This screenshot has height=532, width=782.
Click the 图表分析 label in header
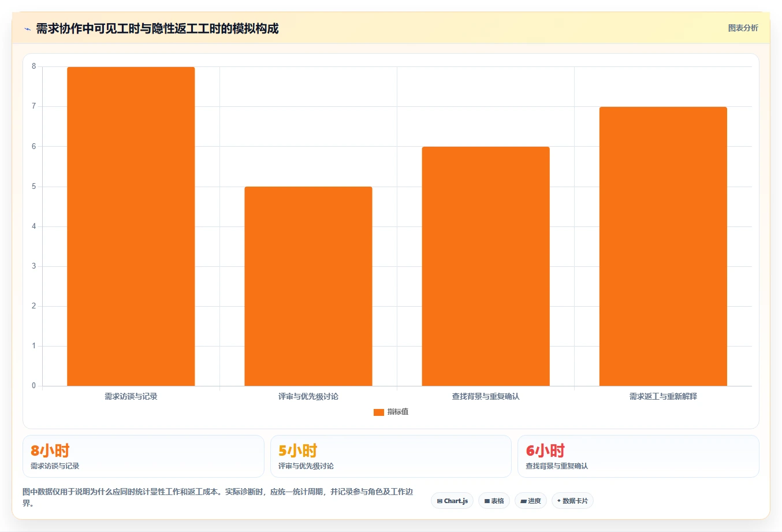(x=743, y=28)
